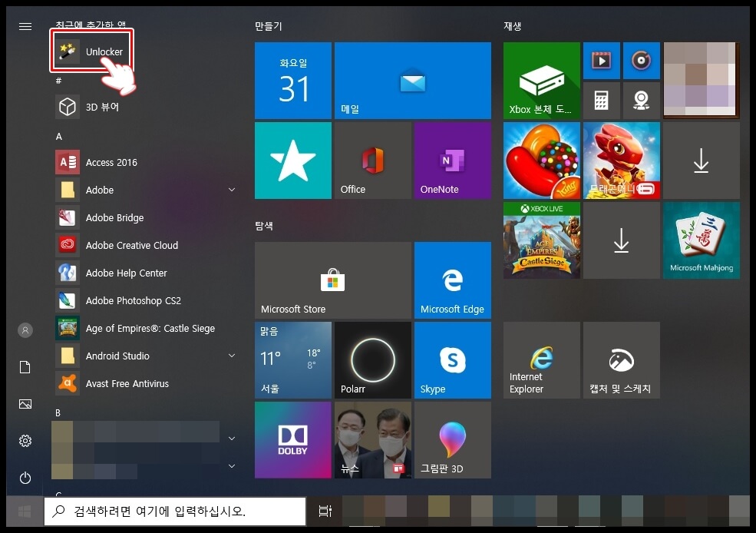Open Adobe Bridge

tap(144, 217)
